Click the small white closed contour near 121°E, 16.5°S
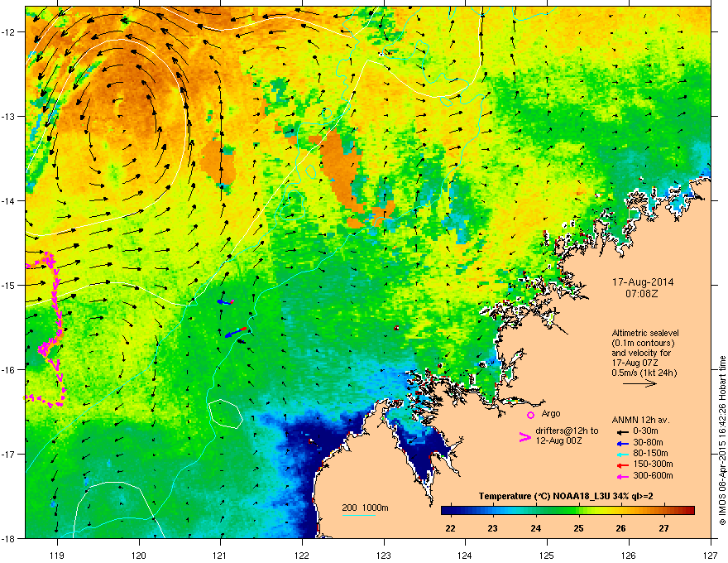The height and width of the screenshot is (563, 728). click(226, 413)
